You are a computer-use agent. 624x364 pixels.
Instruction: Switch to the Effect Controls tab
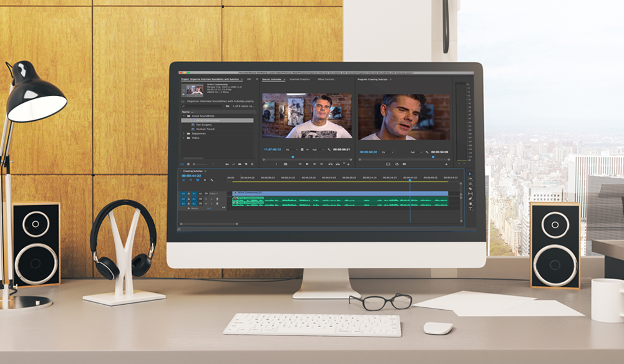pyautogui.click(x=326, y=79)
